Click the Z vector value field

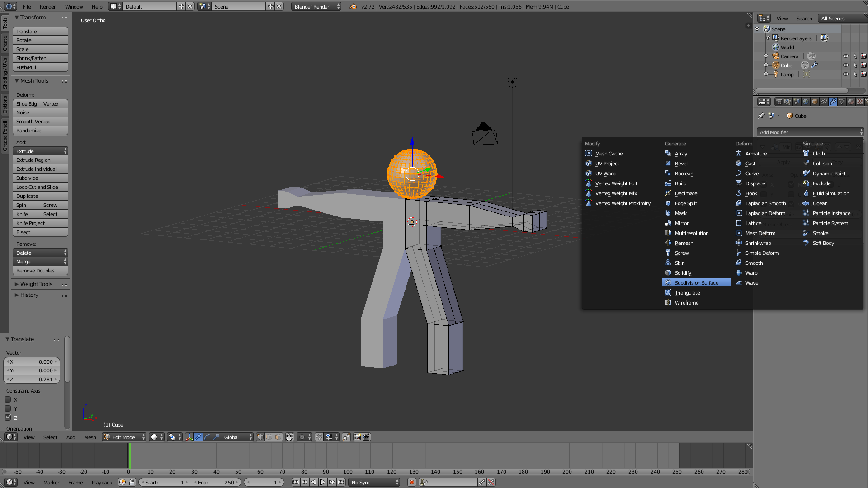tap(32, 380)
